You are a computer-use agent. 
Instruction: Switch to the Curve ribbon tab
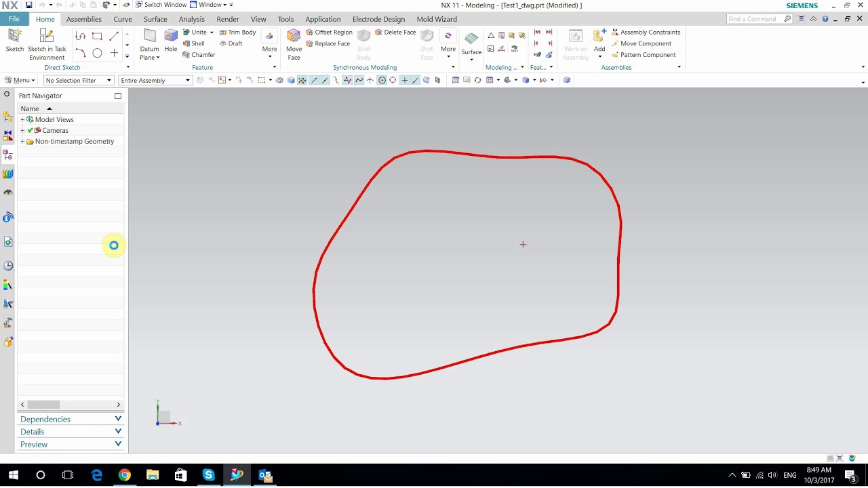coord(123,19)
